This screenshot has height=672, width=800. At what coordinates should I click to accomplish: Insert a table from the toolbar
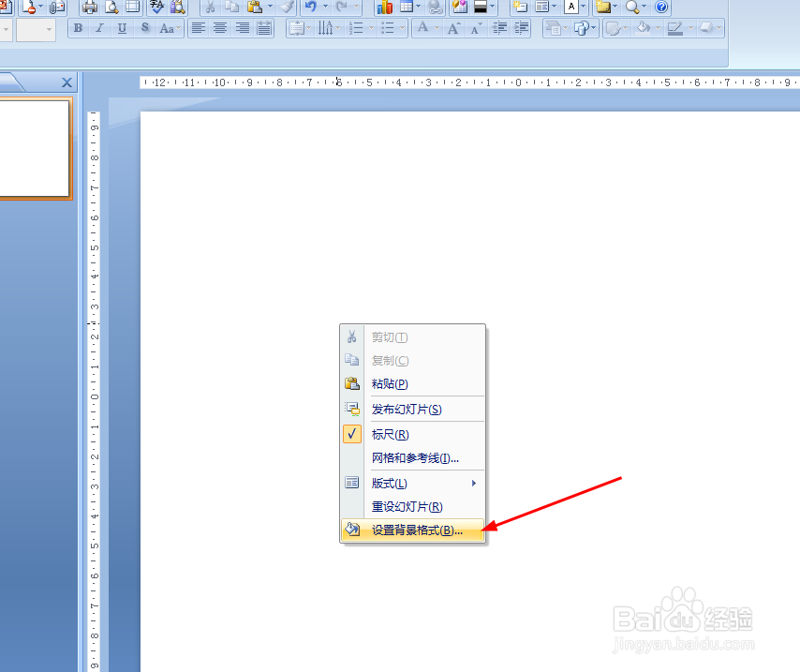(407, 7)
